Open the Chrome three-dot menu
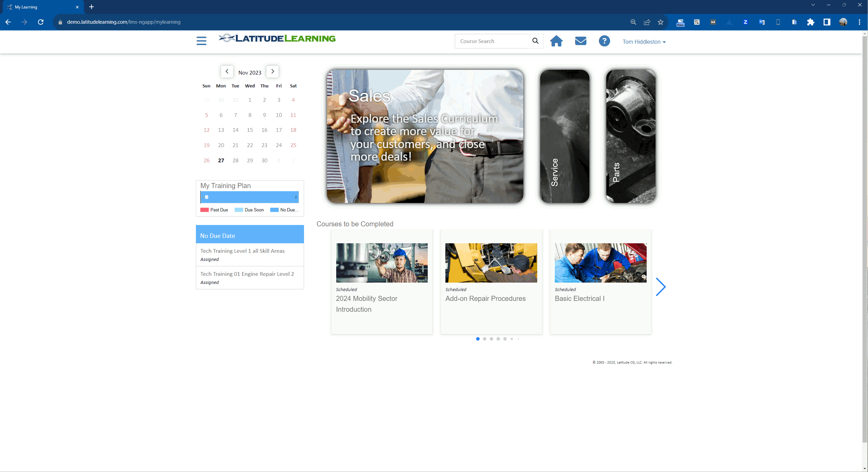Image resolution: width=868 pixels, height=472 pixels. click(860, 22)
